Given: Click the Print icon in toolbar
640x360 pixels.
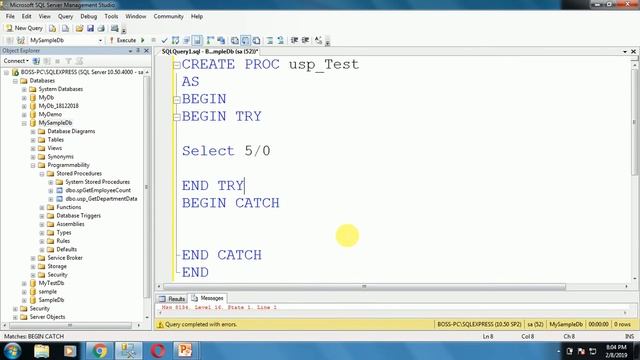Looking at the screenshot, I should pos(101,28).
